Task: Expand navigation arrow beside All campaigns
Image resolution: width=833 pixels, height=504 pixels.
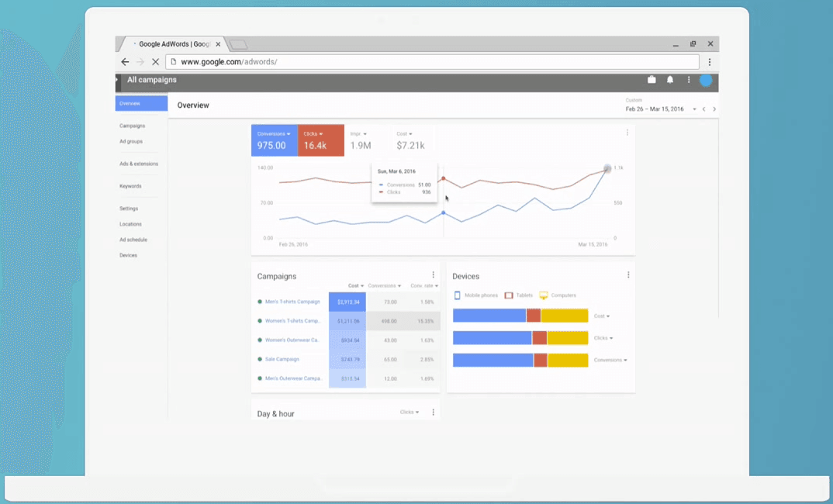Action: point(117,80)
